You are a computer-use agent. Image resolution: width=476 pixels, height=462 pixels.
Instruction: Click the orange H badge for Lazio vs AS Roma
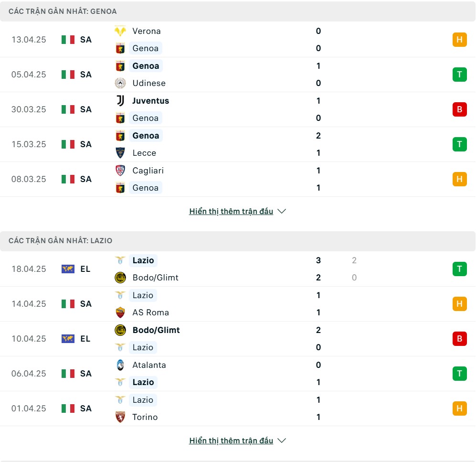coord(460,304)
